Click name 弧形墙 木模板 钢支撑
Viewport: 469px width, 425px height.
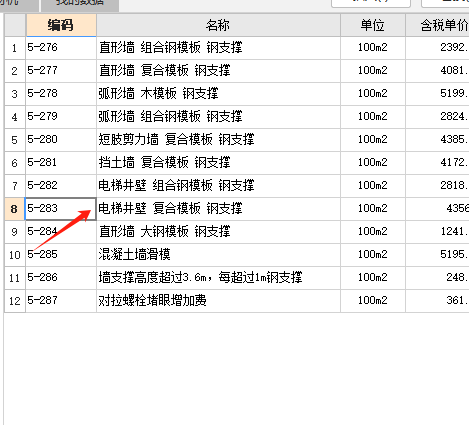click(218, 94)
